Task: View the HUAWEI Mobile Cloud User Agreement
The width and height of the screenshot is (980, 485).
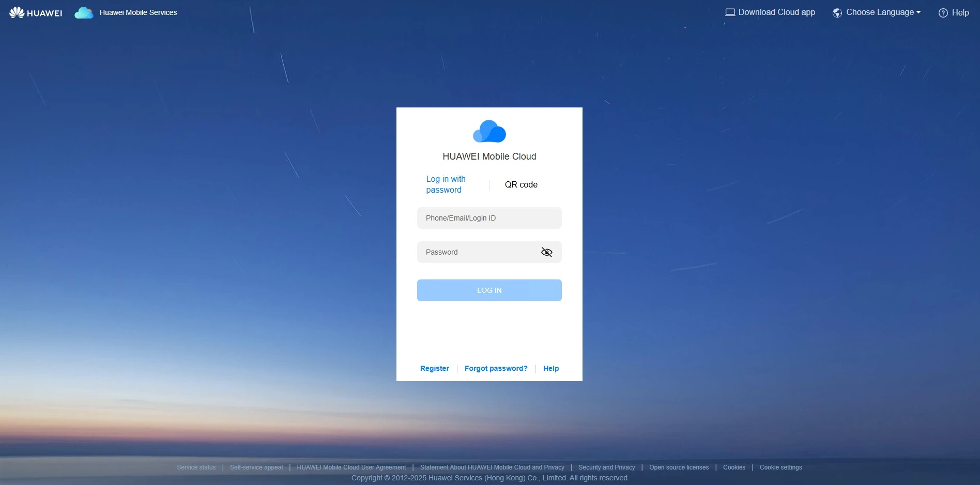Action: [x=351, y=467]
